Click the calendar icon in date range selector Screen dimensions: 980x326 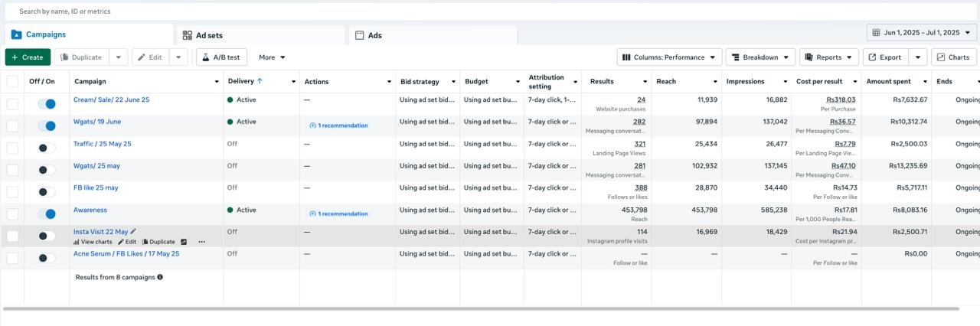(x=876, y=32)
